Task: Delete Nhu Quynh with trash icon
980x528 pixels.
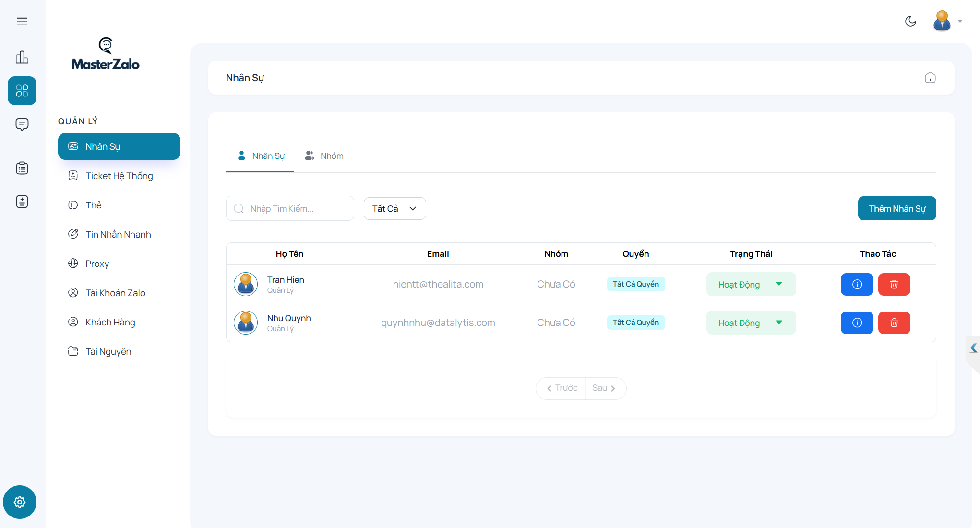Action: click(x=894, y=323)
